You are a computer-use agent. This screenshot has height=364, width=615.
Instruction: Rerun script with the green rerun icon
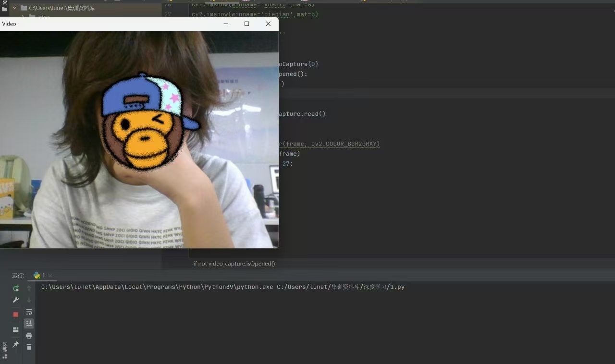tap(16, 288)
